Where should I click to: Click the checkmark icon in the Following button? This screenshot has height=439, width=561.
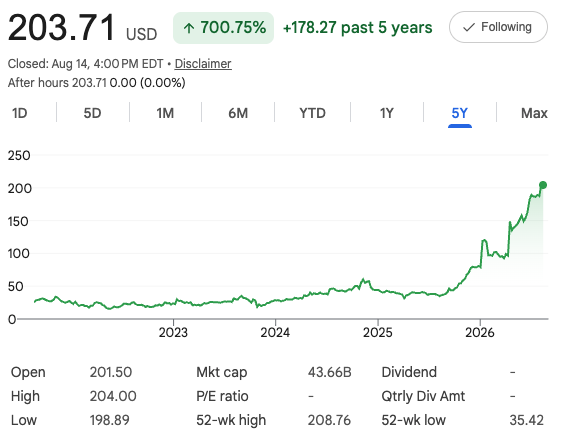[469, 28]
